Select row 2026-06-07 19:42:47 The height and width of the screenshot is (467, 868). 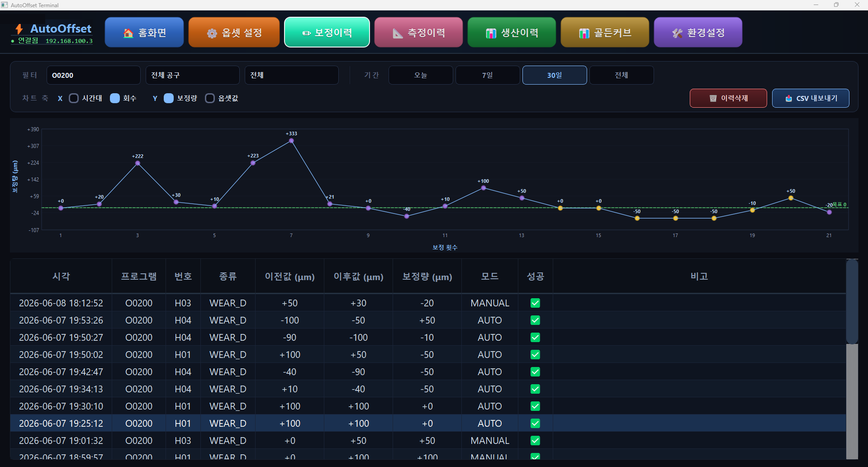point(428,372)
